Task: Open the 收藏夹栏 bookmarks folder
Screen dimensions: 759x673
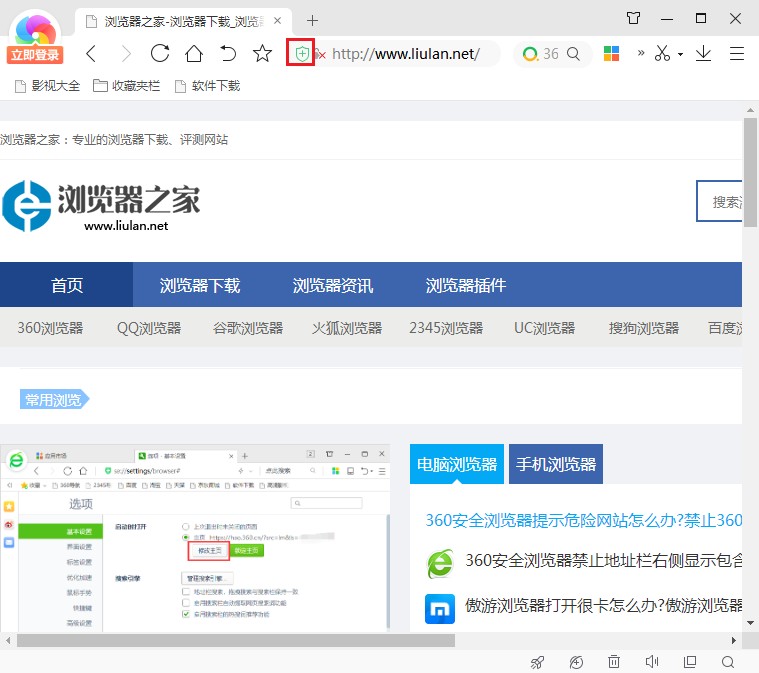Action: click(x=126, y=86)
